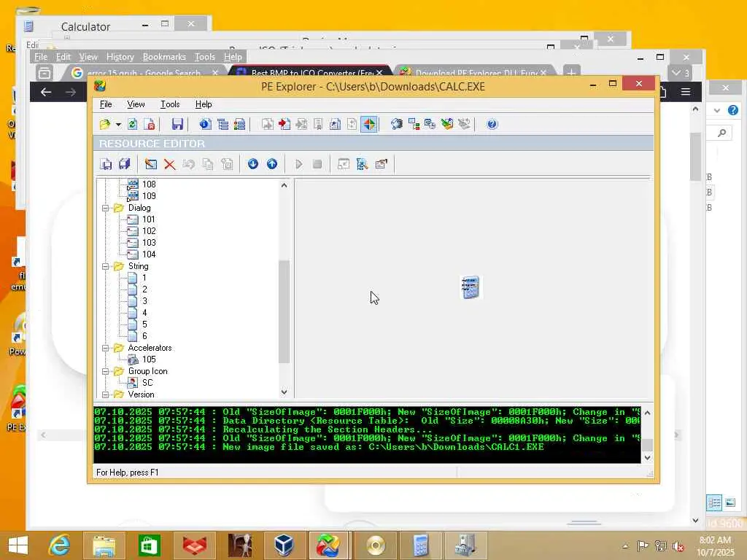Click the red-arrow Import viewer icon

click(285, 124)
